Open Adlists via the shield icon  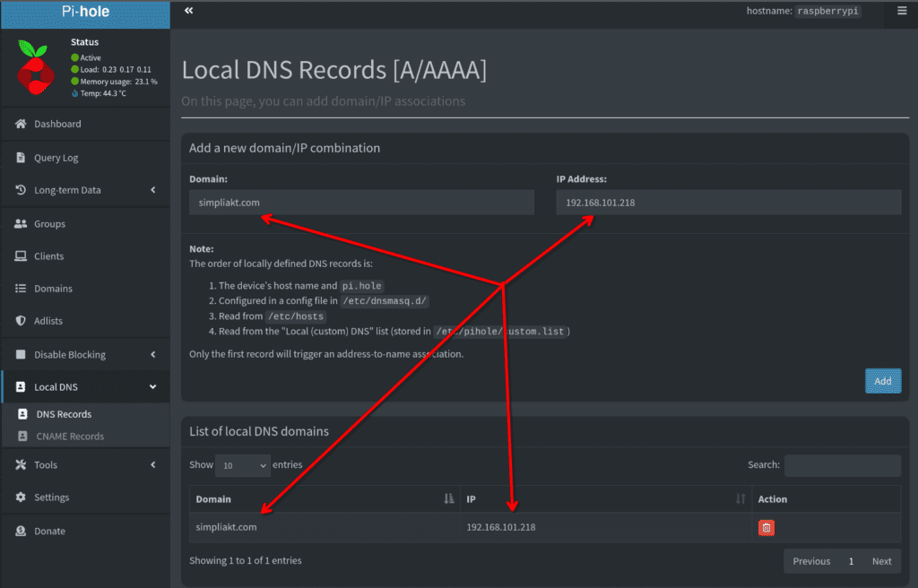click(x=21, y=321)
